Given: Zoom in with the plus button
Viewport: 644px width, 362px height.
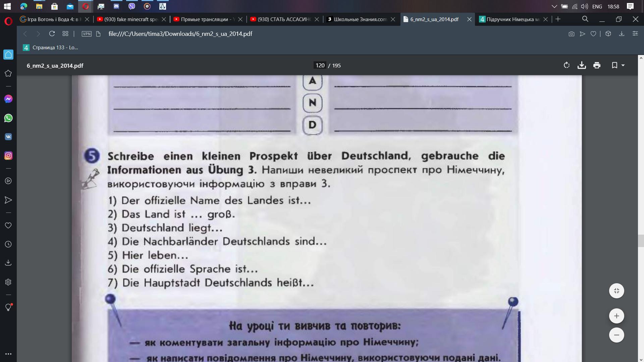Looking at the screenshot, I should pos(616,316).
